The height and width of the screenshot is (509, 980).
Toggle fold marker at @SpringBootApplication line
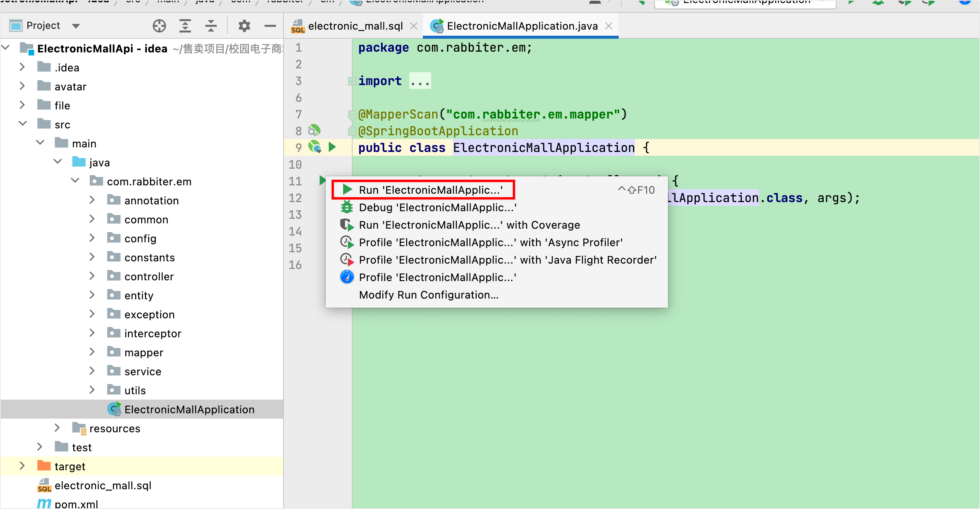351,131
